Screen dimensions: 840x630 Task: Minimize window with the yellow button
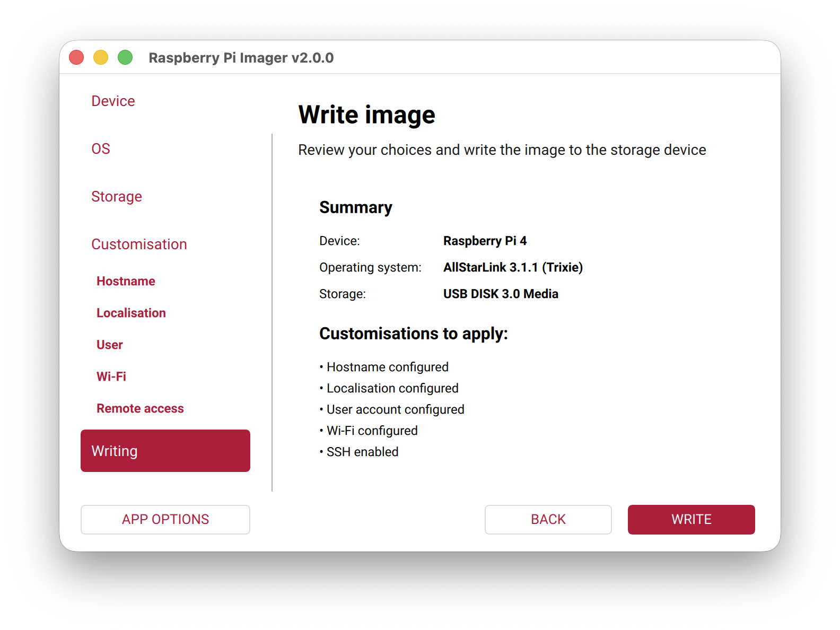(101, 57)
